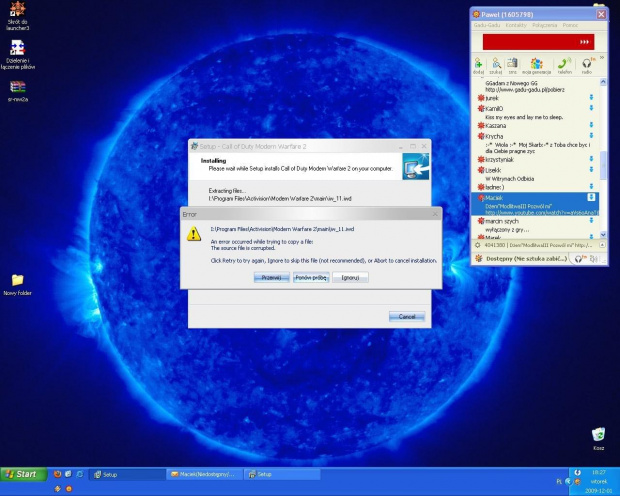620x496 pixels.
Task: Click the red banner arrows in Gadu-Gadu
Action: pos(584,42)
